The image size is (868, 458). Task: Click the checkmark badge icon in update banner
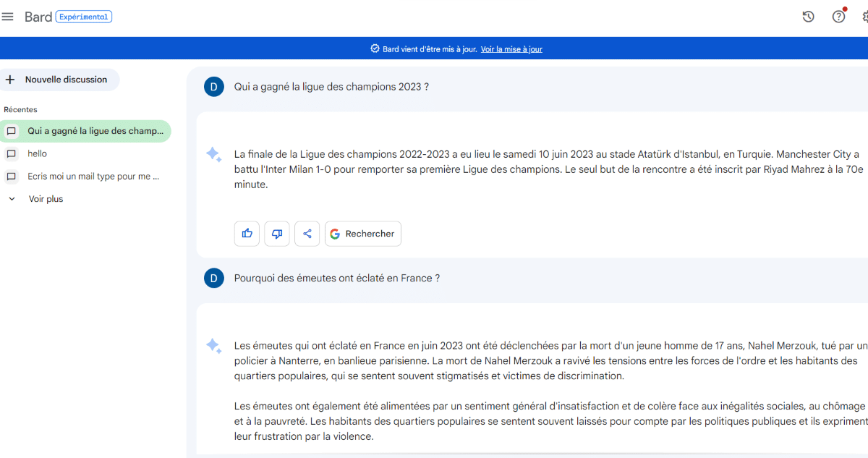click(375, 49)
